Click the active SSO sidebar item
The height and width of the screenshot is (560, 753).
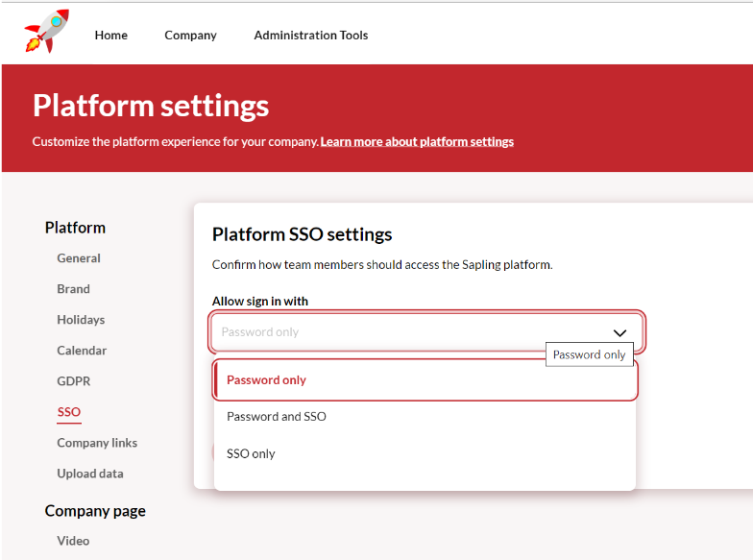69,412
